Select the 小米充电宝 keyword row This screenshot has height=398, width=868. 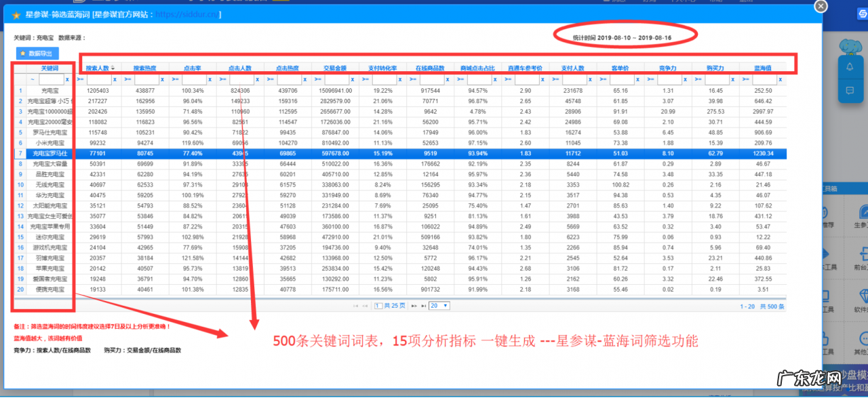tap(50, 143)
